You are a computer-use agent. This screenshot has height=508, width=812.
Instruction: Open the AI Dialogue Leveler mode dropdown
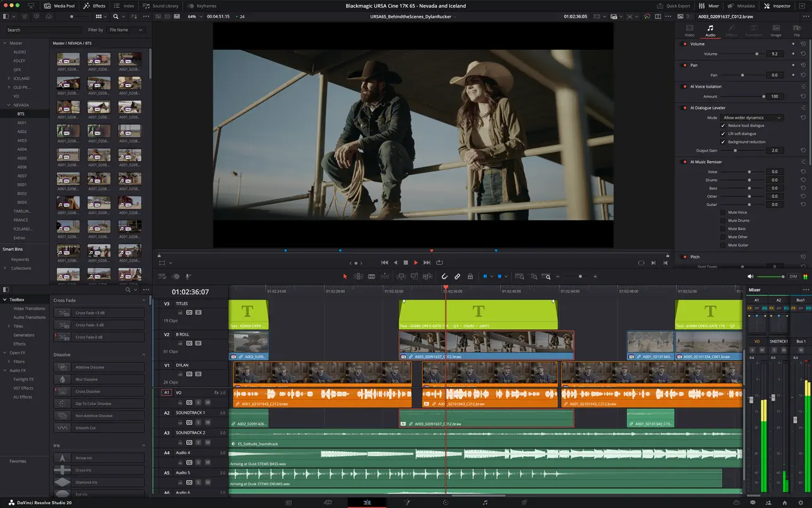pyautogui.click(x=753, y=118)
